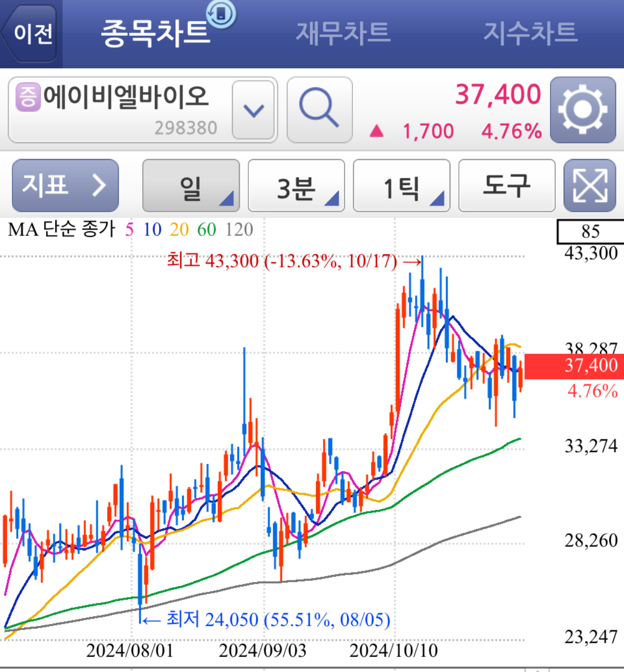Select the 일 daily period dropdown
The height and width of the screenshot is (672, 624).
click(191, 186)
